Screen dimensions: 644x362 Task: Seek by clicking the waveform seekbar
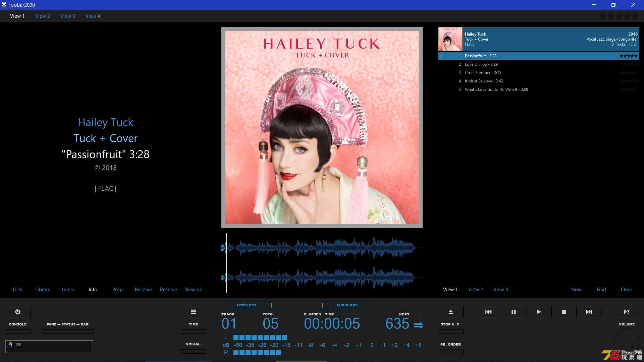click(322, 262)
